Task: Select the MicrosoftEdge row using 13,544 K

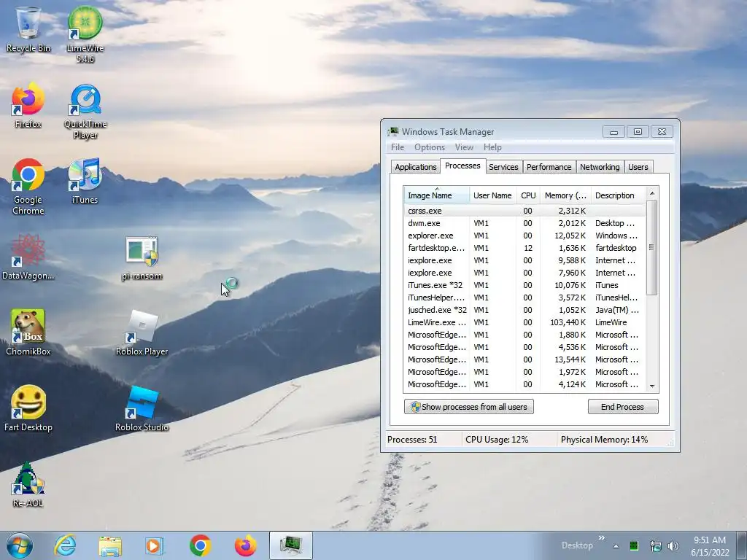Action: [525, 359]
